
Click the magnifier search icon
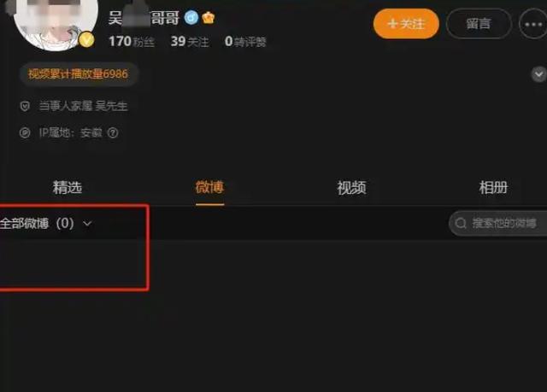pyautogui.click(x=461, y=223)
